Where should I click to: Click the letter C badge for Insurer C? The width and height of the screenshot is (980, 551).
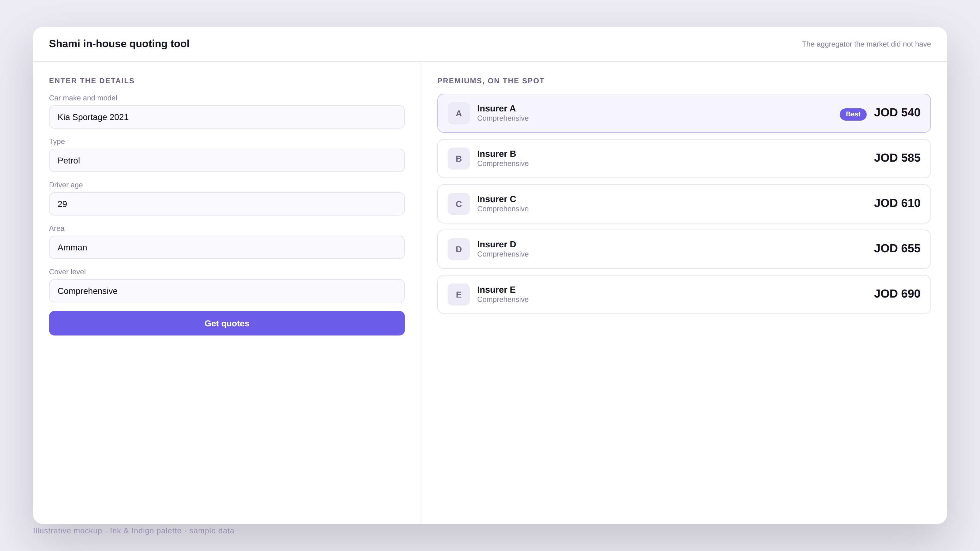(458, 204)
